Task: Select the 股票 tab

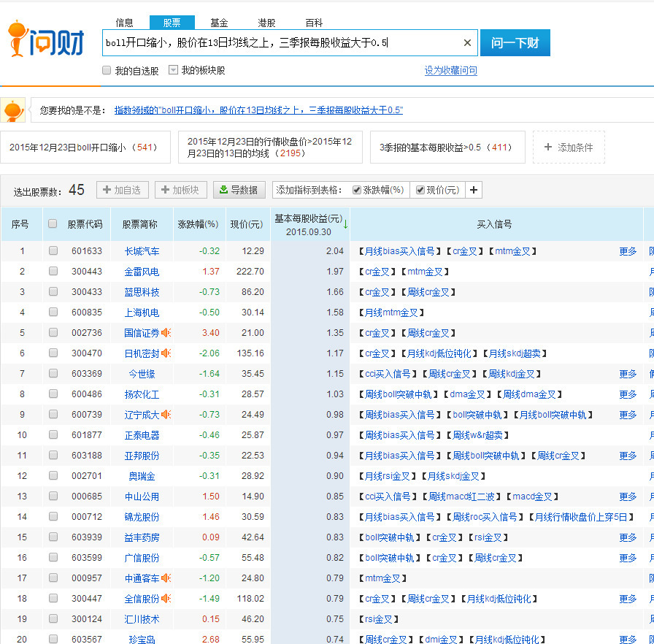Action: tap(172, 23)
